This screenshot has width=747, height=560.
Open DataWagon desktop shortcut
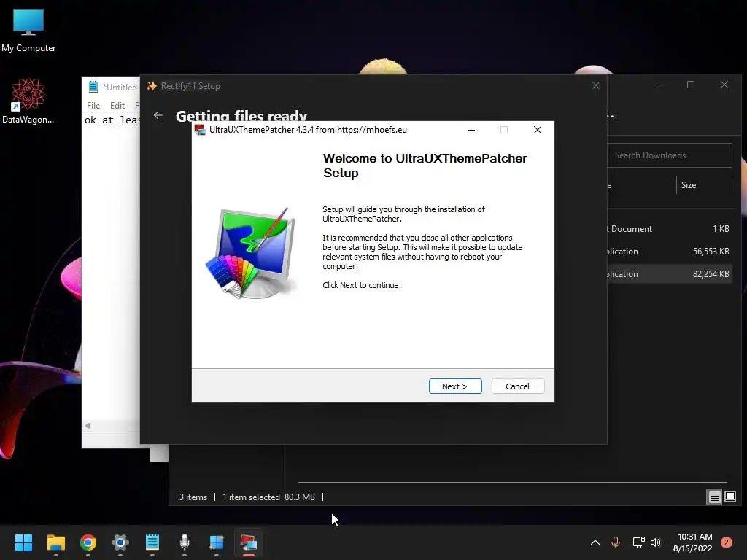click(28, 101)
